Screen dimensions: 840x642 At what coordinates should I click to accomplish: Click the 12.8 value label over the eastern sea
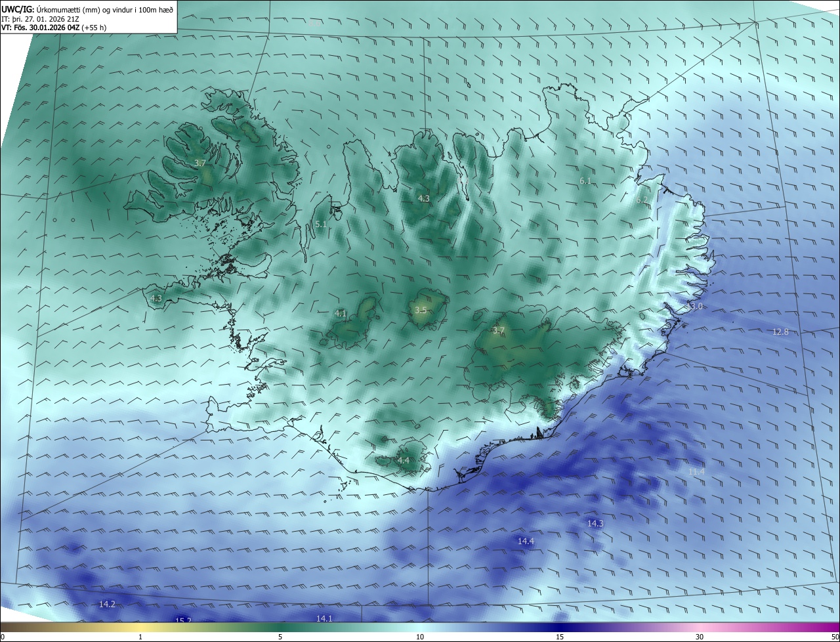[x=780, y=332]
